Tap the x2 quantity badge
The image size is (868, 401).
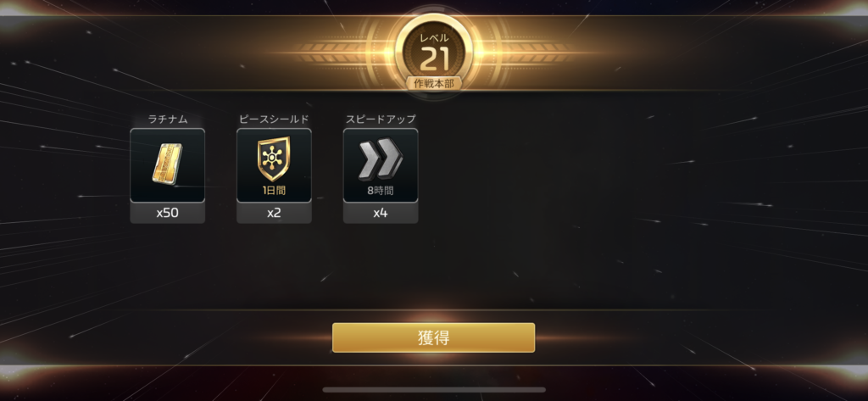274,214
